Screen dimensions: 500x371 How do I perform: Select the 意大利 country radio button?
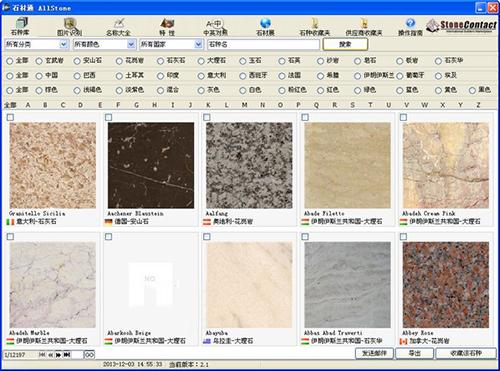[201, 76]
